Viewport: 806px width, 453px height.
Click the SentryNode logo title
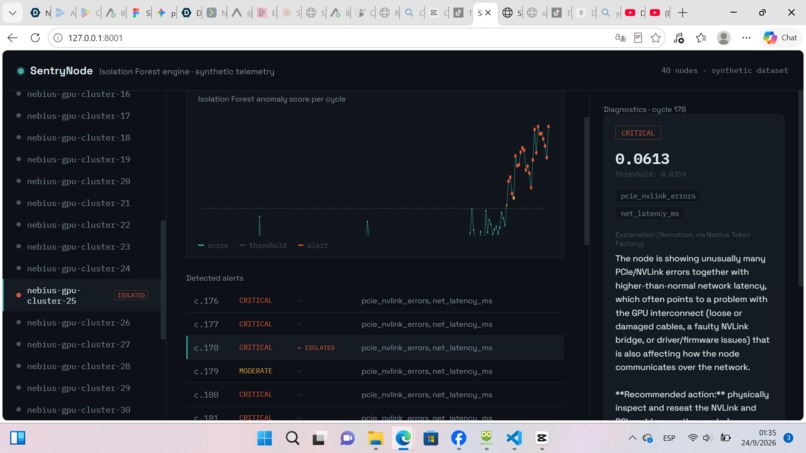point(61,71)
